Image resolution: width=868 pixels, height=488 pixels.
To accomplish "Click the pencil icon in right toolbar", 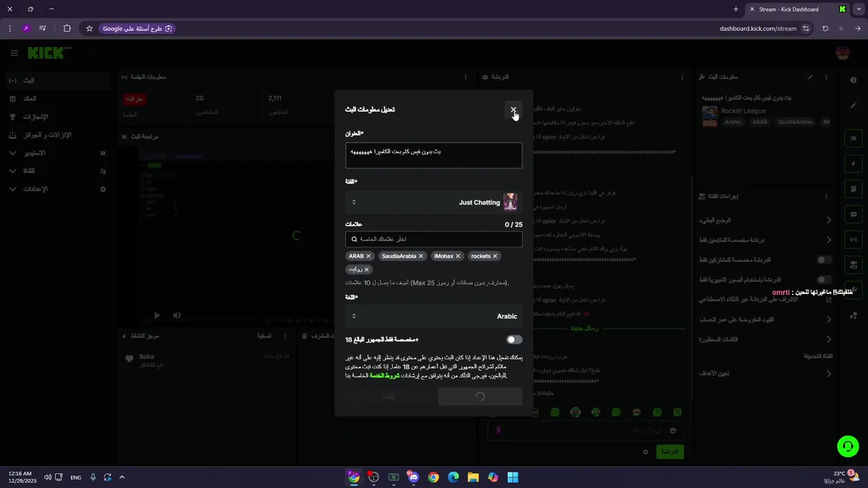I will tap(853, 106).
